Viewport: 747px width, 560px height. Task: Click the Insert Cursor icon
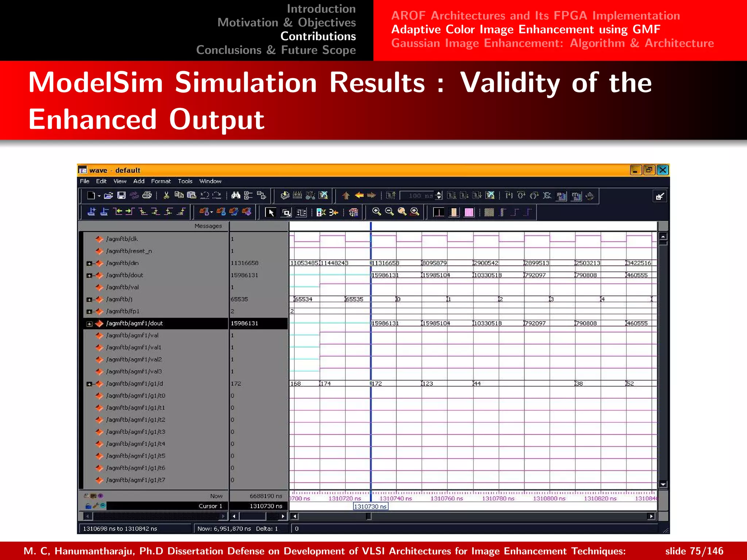point(92,212)
